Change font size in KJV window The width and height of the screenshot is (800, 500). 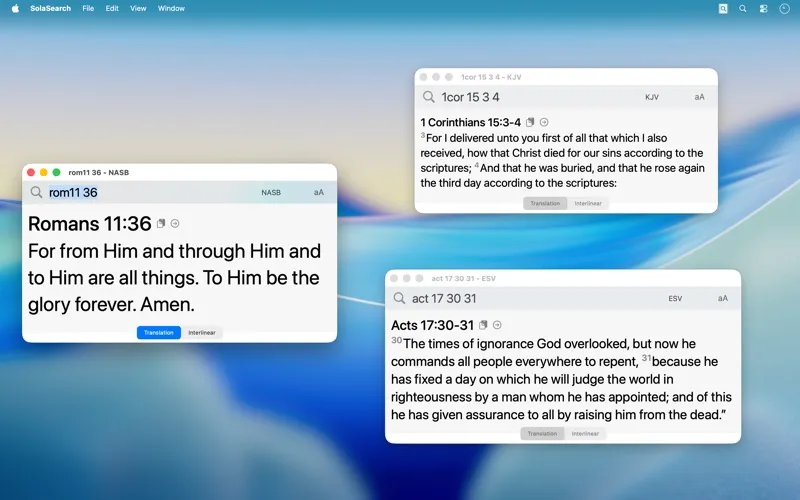(x=699, y=97)
